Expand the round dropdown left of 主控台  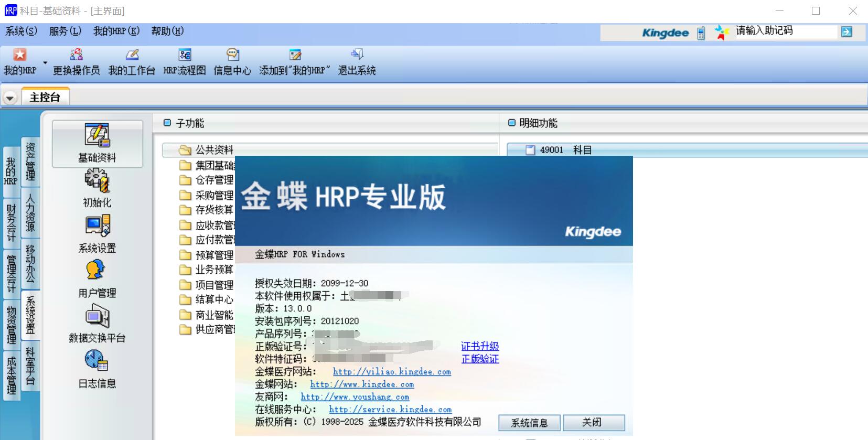(10, 98)
